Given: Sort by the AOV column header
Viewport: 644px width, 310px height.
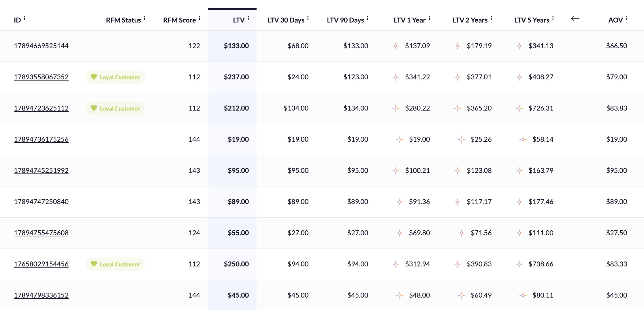Looking at the screenshot, I should 616,20.
